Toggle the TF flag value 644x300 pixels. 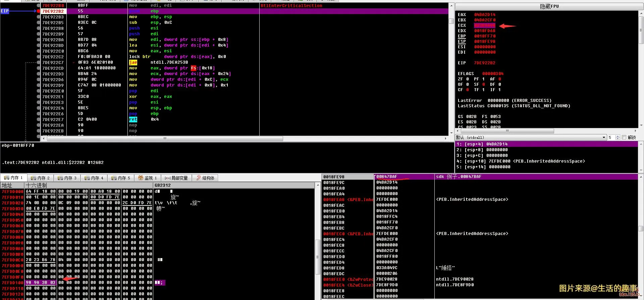click(x=483, y=90)
